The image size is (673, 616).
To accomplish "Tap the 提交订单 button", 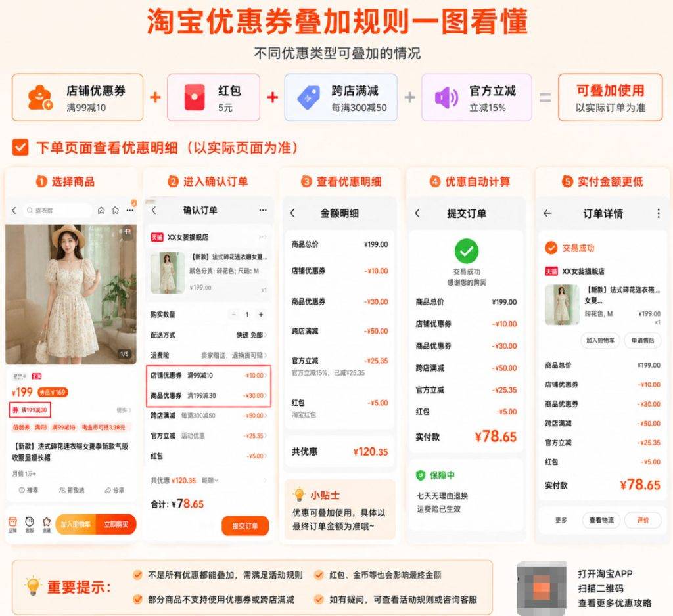I will [x=245, y=526].
